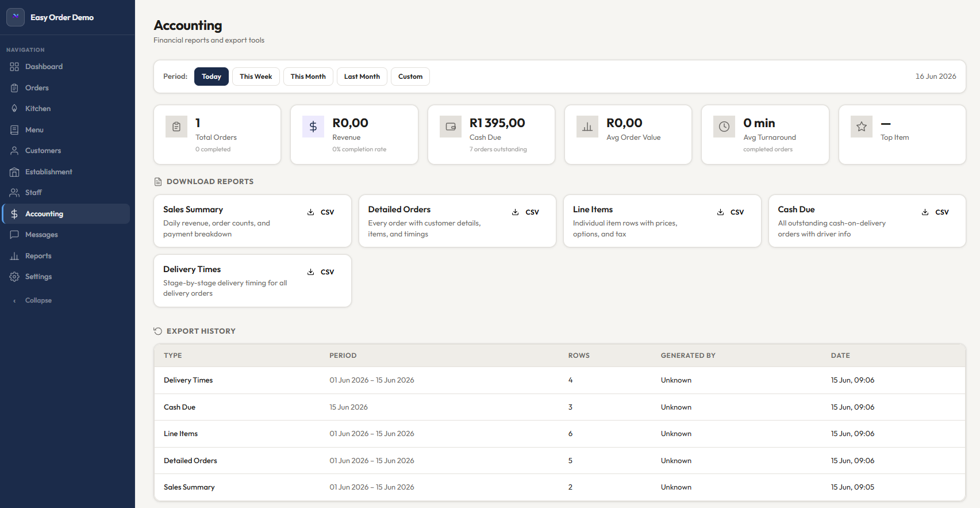Click the Staff people icon
Image resolution: width=980 pixels, height=508 pixels.
coord(14,193)
